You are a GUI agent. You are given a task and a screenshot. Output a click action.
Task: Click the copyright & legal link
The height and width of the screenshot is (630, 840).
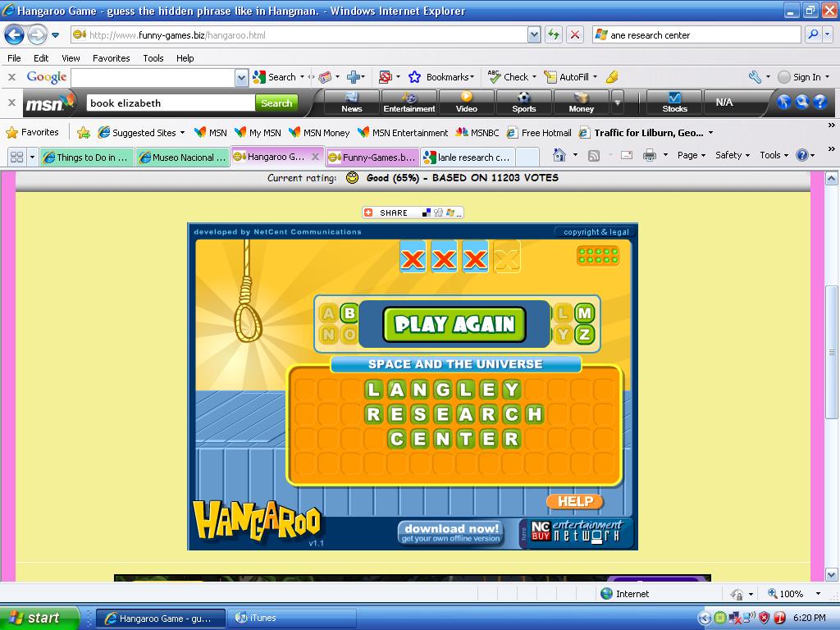[x=596, y=232]
